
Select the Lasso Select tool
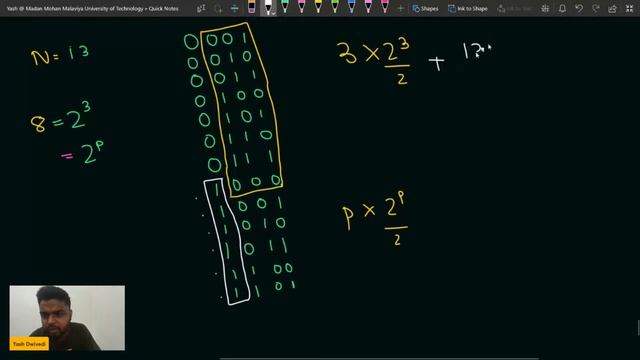click(x=218, y=9)
